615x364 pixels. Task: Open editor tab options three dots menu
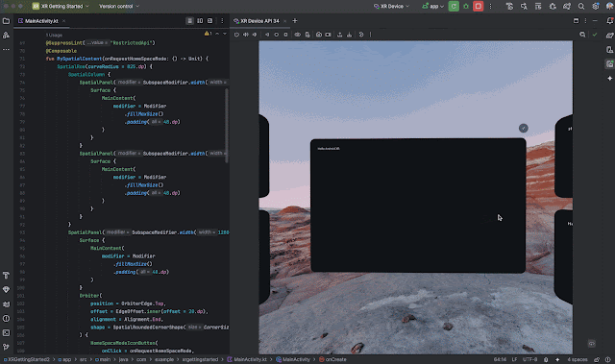(x=222, y=21)
